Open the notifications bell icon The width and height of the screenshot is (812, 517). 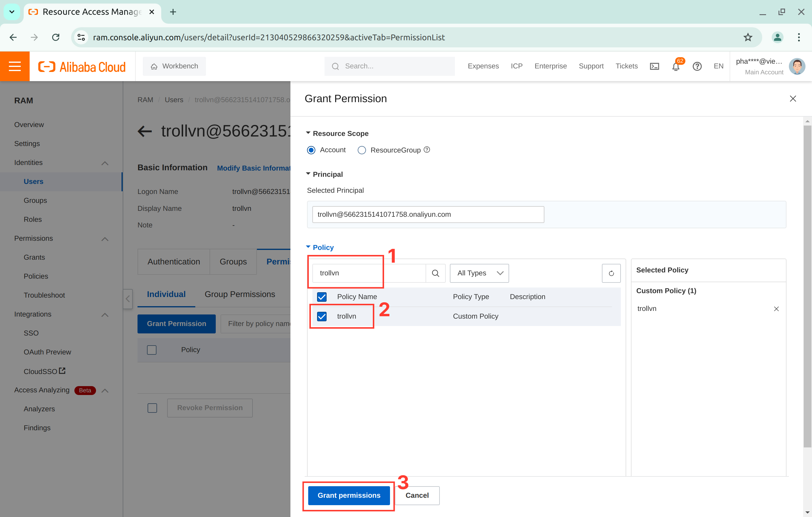click(x=676, y=66)
